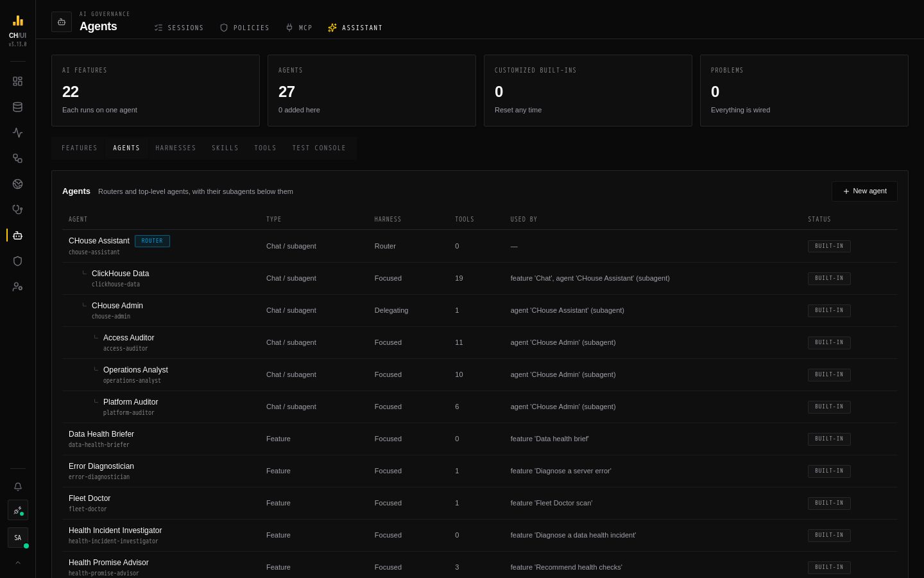
Task: Switch to the Tools tab
Action: click(266, 148)
